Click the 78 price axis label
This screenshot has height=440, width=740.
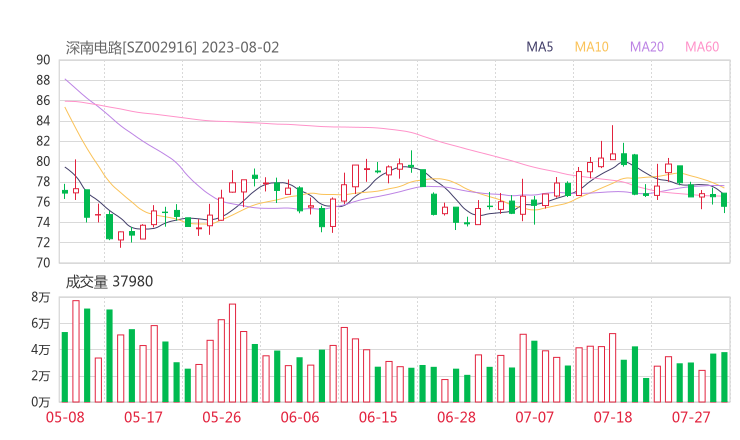coord(43,182)
